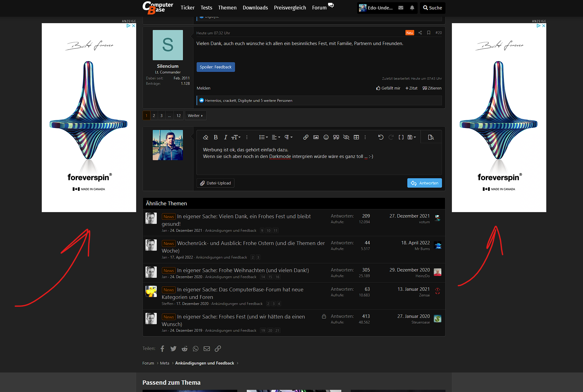This screenshot has height=392, width=583.
Task: Apply italic formatting in the reply editor
Action: [x=226, y=137]
